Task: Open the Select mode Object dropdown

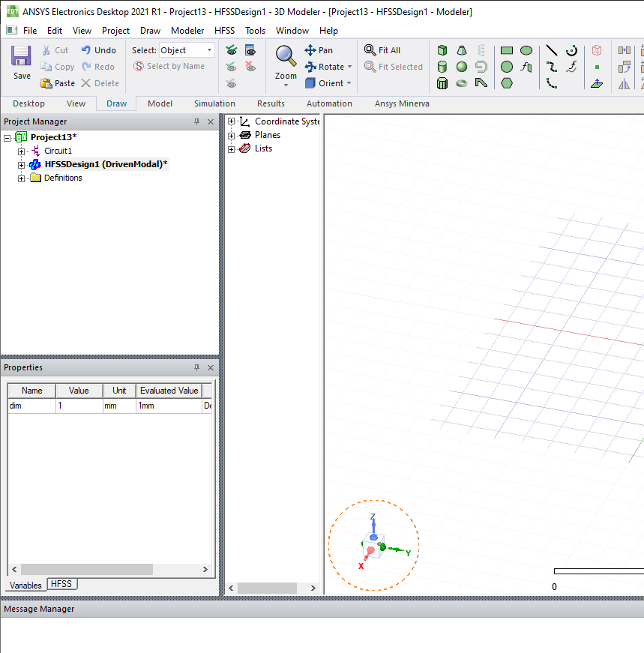Action: (x=209, y=50)
